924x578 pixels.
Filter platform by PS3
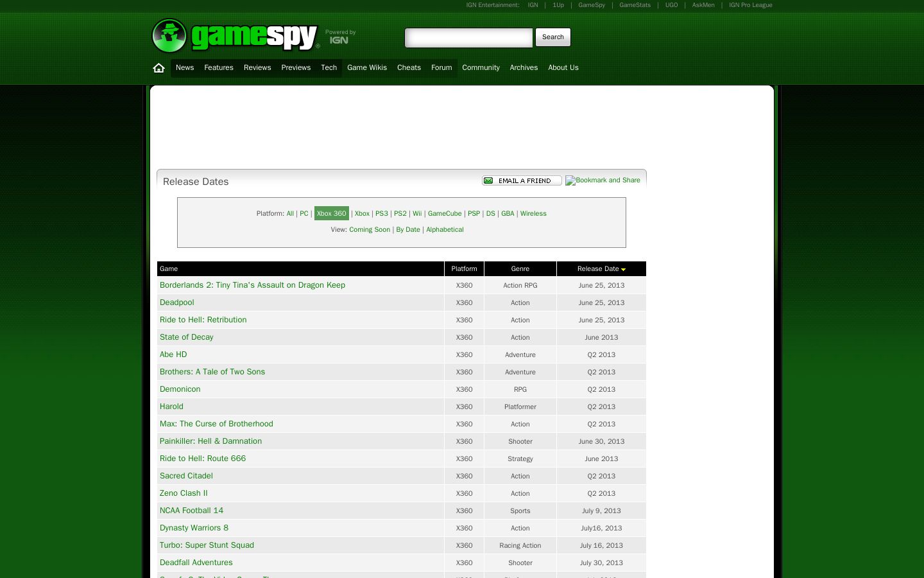(x=382, y=214)
